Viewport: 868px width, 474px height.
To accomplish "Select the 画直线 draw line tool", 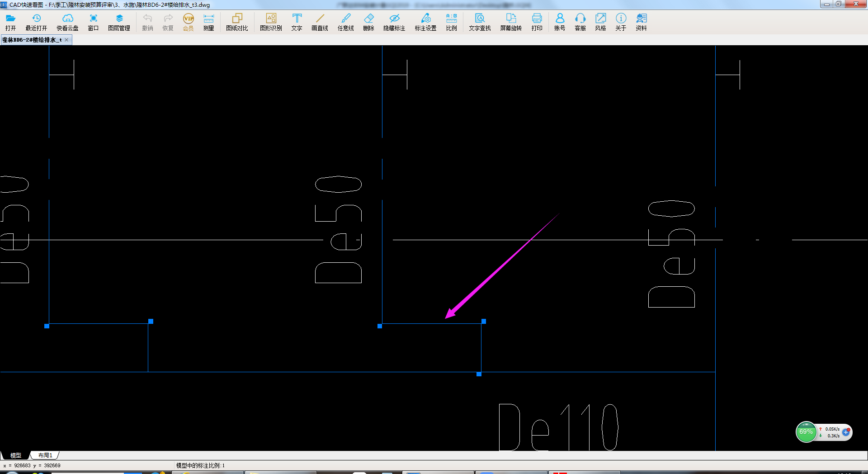I will (x=320, y=22).
